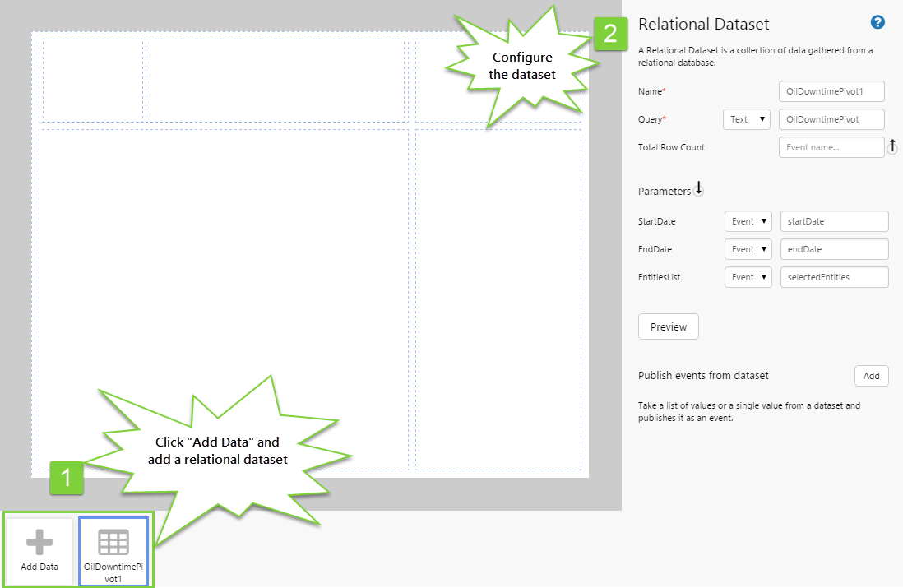Open the help question mark icon
903x588 pixels.
coord(878,22)
